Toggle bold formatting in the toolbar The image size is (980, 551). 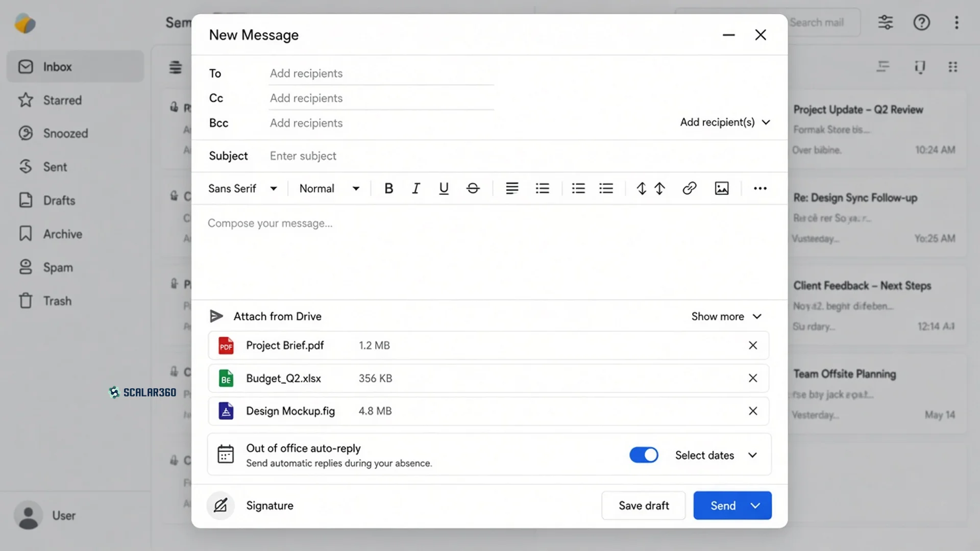[x=388, y=188]
